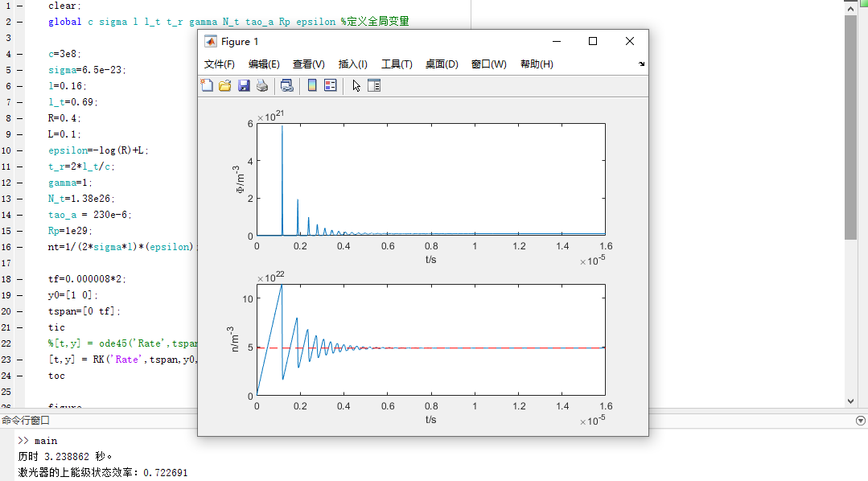Click code line 'N_t=1.38e26;'
The image size is (868, 481).
81,199
